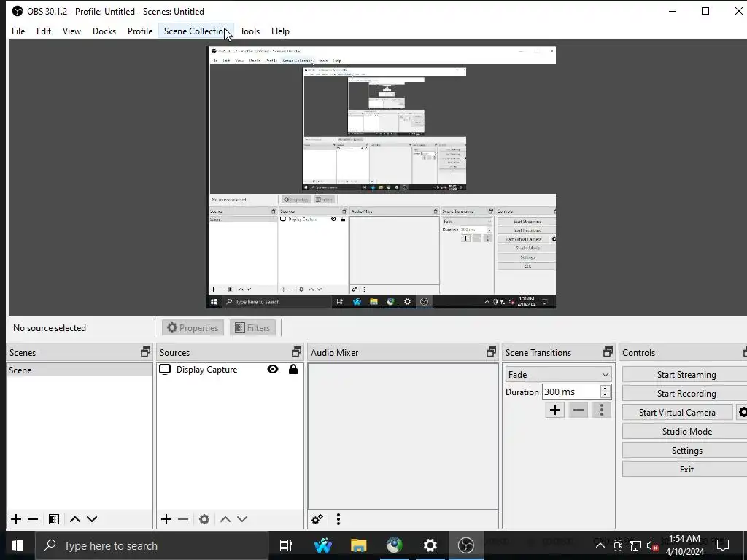747x560 pixels.
Task: Float the Audio Mixer dock panel
Action: (491, 352)
